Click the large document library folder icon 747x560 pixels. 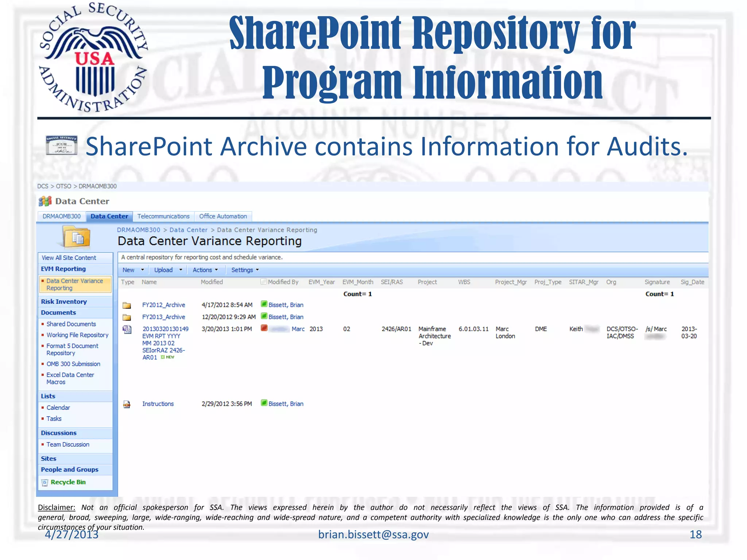coord(76,237)
